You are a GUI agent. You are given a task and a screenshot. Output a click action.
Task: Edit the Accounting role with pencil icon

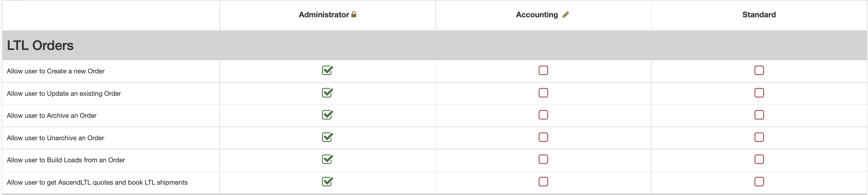(565, 14)
